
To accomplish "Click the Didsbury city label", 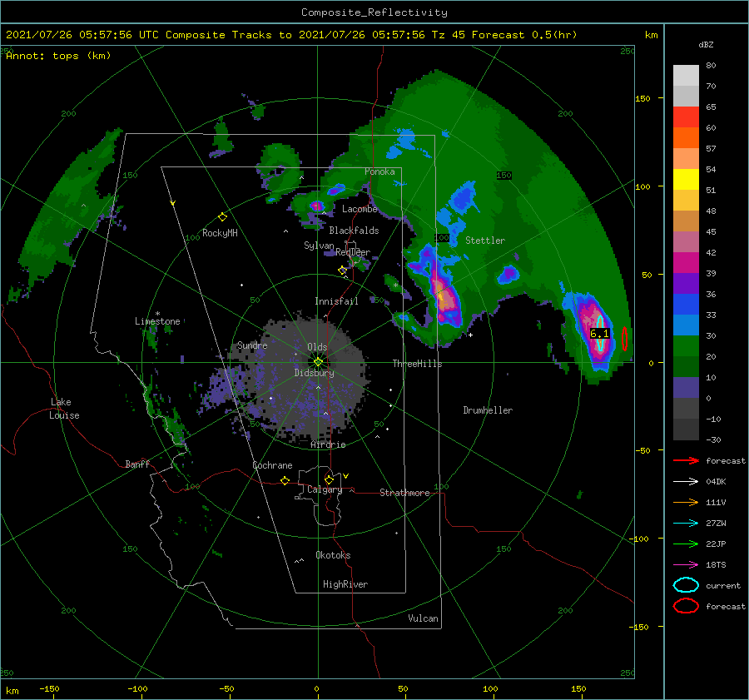I will click(x=314, y=373).
